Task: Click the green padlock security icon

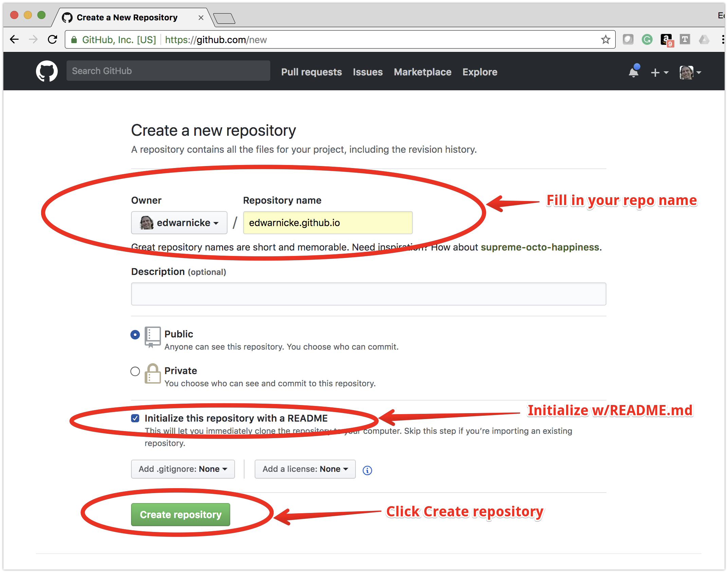Action: (74, 40)
